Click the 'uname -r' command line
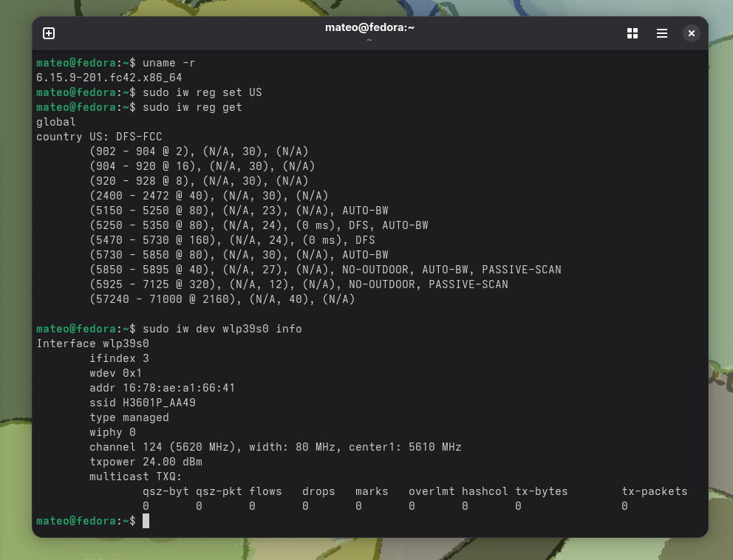 168,63
